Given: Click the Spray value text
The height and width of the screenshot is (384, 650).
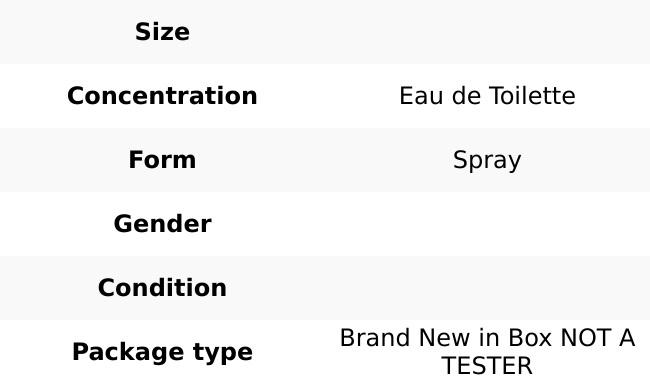Looking at the screenshot, I should pyautogui.click(x=488, y=160).
